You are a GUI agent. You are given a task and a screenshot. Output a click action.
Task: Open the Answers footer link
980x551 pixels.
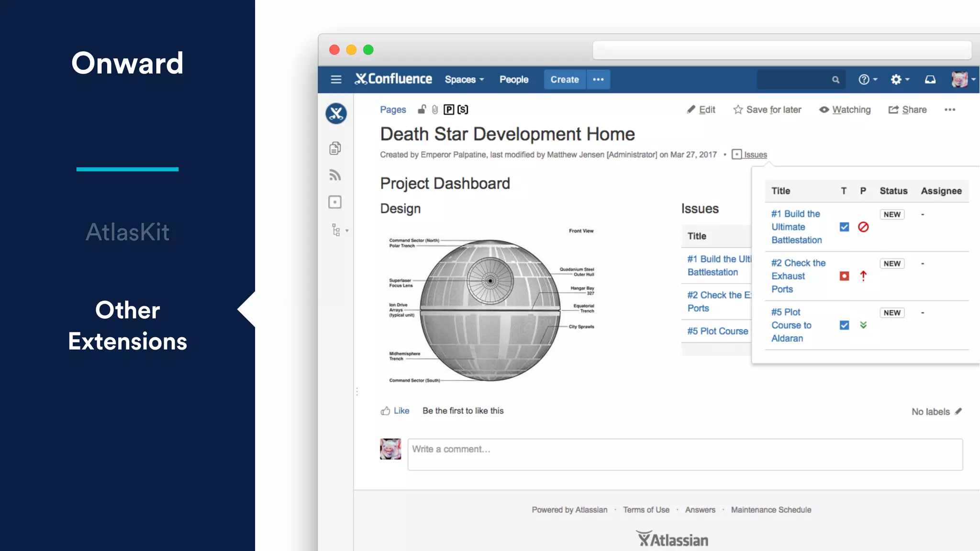tap(700, 510)
